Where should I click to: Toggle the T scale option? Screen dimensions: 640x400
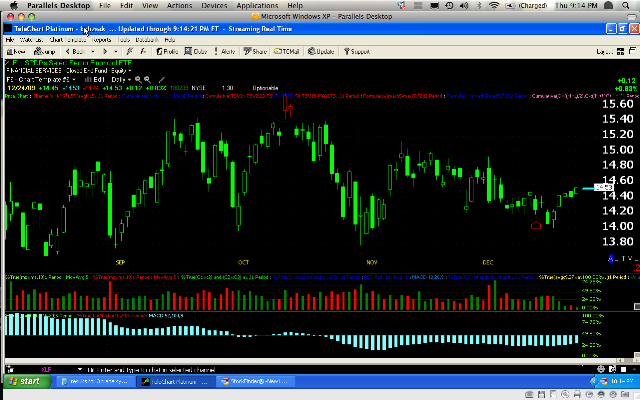pyautogui.click(x=624, y=258)
